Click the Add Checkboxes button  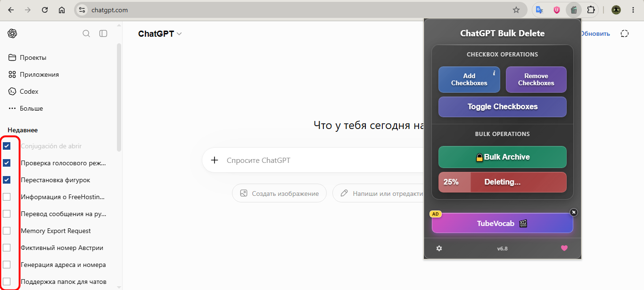click(x=469, y=80)
